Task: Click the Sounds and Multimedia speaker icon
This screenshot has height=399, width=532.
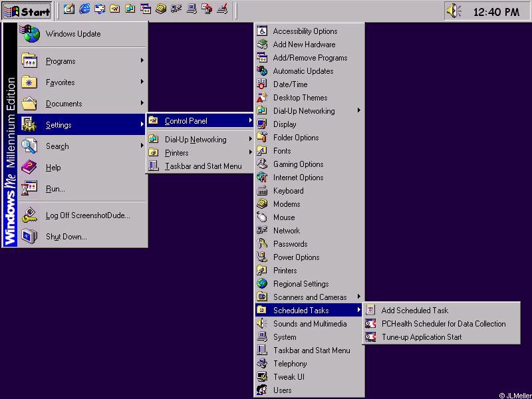Action: (x=262, y=323)
